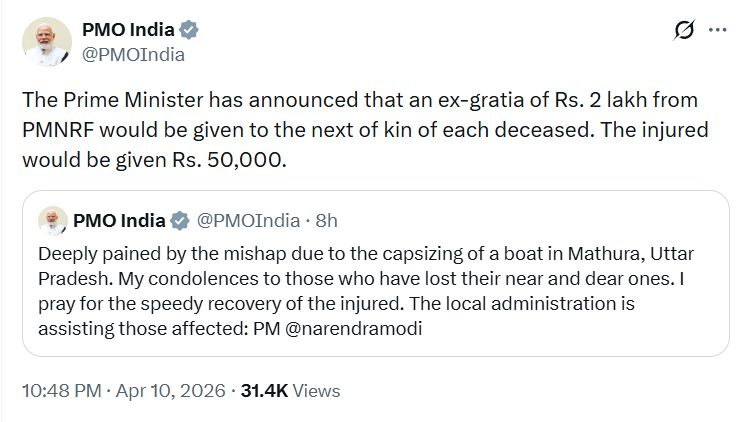The height and width of the screenshot is (422, 749).
Task: Click PMO India name in the quoted post
Action: (x=120, y=220)
